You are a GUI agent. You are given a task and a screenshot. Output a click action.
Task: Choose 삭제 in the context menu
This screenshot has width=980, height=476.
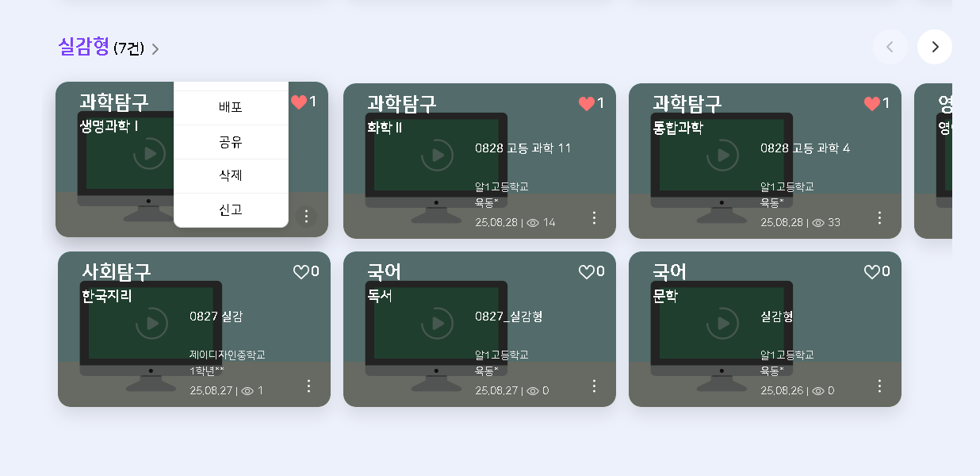[x=231, y=176]
